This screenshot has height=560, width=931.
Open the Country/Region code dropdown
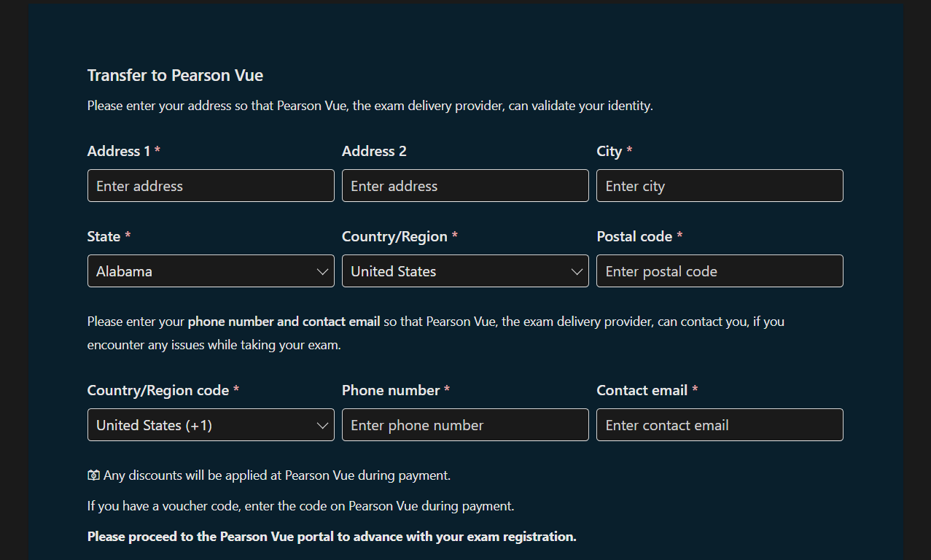pyautogui.click(x=211, y=425)
